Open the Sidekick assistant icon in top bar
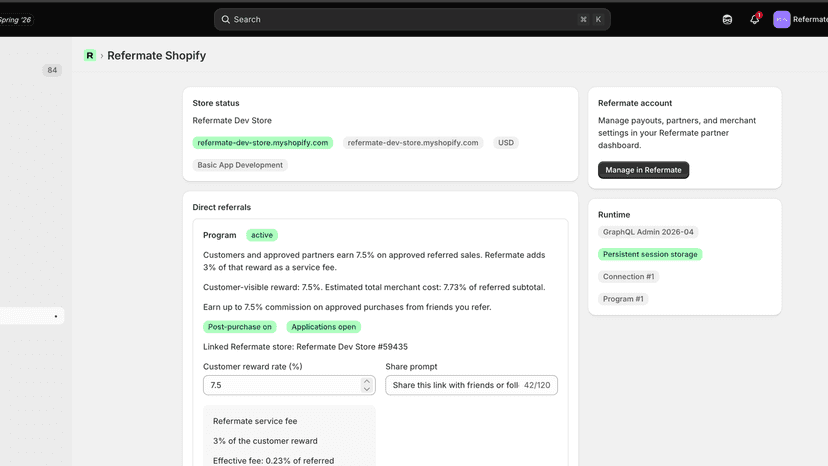Image resolution: width=828 pixels, height=466 pixels. click(x=727, y=20)
